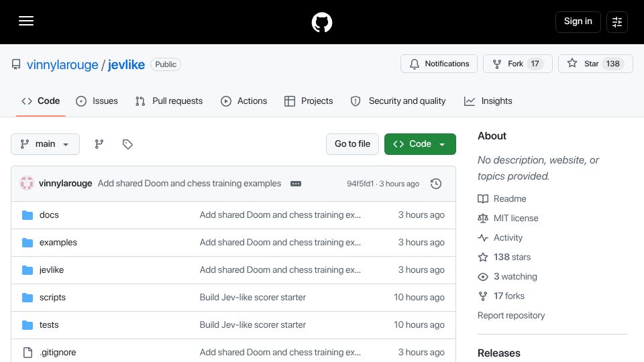644x362 pixels.
Task: Star the repository
Action: click(596, 64)
